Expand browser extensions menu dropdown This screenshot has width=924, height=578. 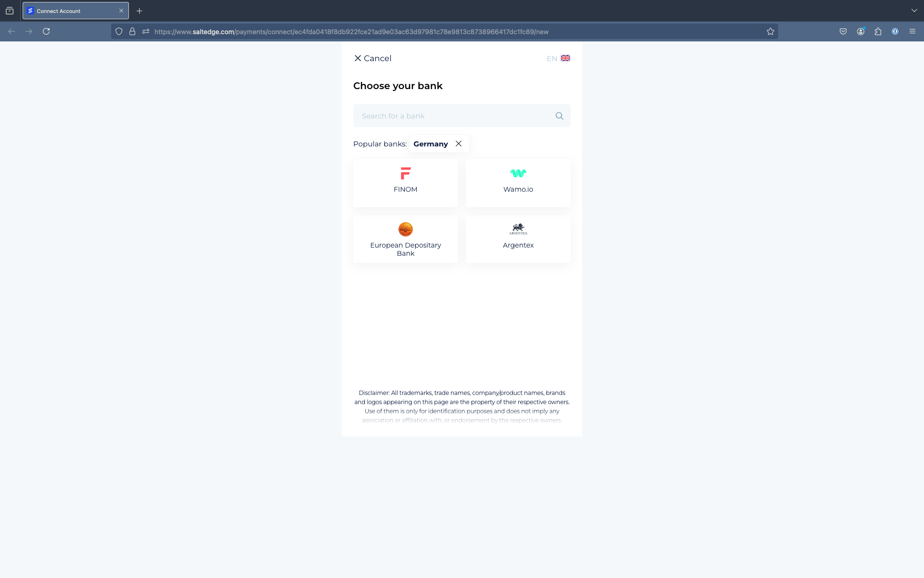(878, 31)
